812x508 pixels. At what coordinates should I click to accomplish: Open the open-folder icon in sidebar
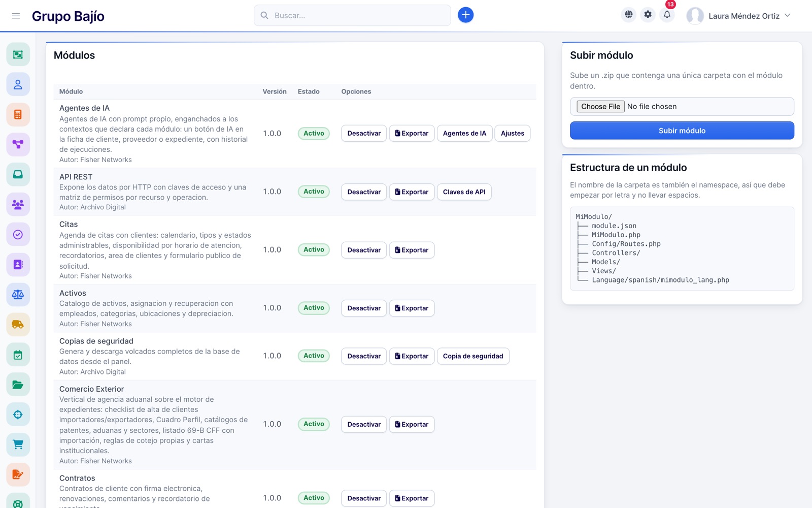tap(18, 385)
